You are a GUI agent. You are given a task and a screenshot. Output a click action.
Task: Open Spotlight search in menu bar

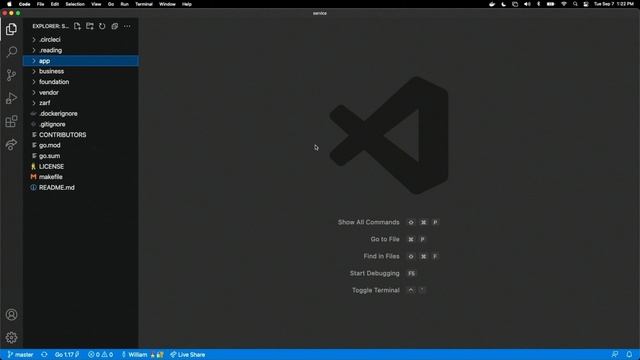pyautogui.click(x=575, y=4)
